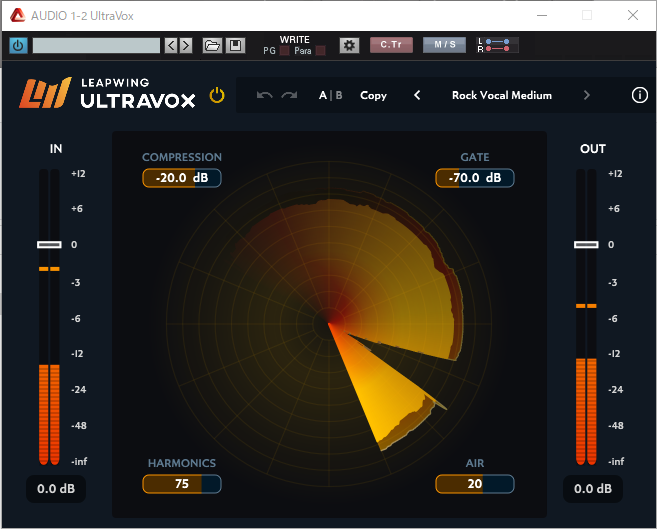Select the previous preset chevron

click(x=417, y=95)
